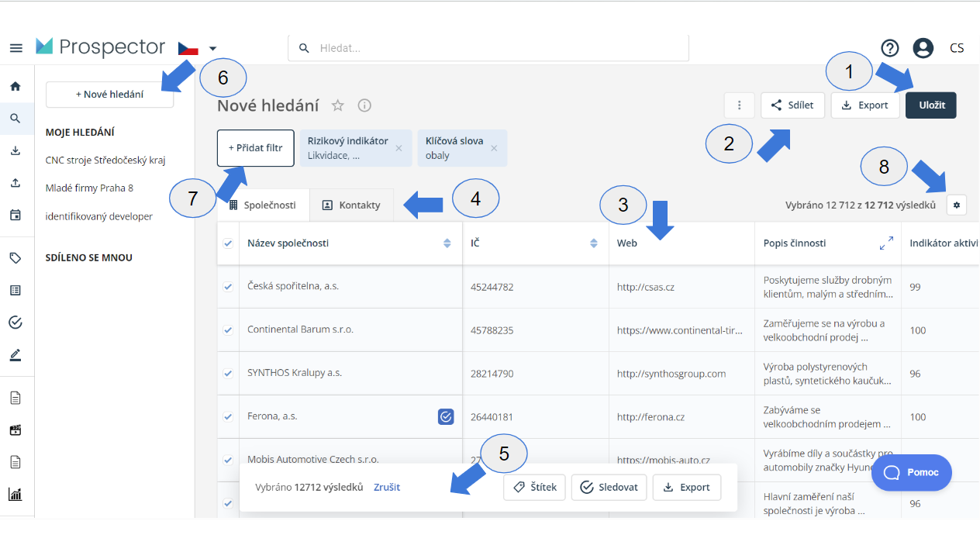
Task: Open the film clapper icon in the sidebar
Action: point(16,430)
